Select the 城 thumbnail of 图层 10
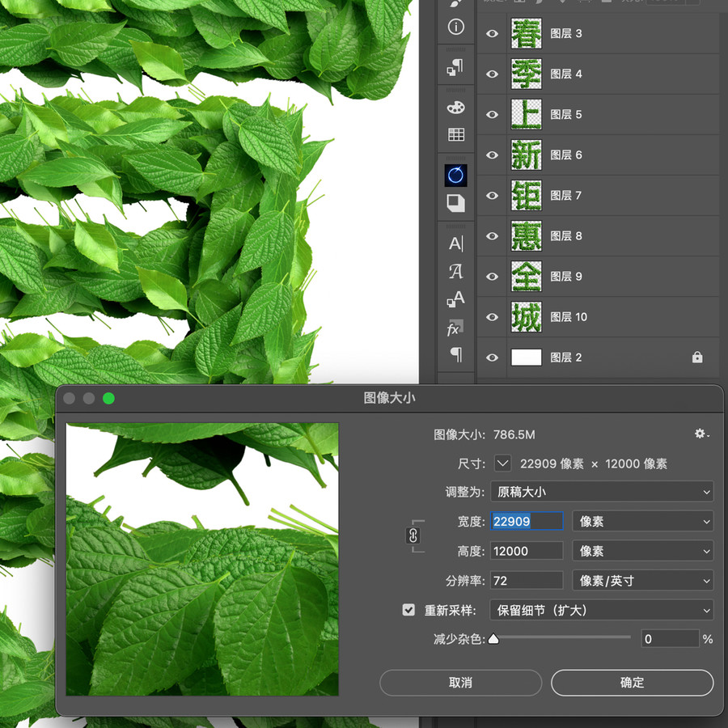Viewport: 728px width, 728px height. click(526, 316)
